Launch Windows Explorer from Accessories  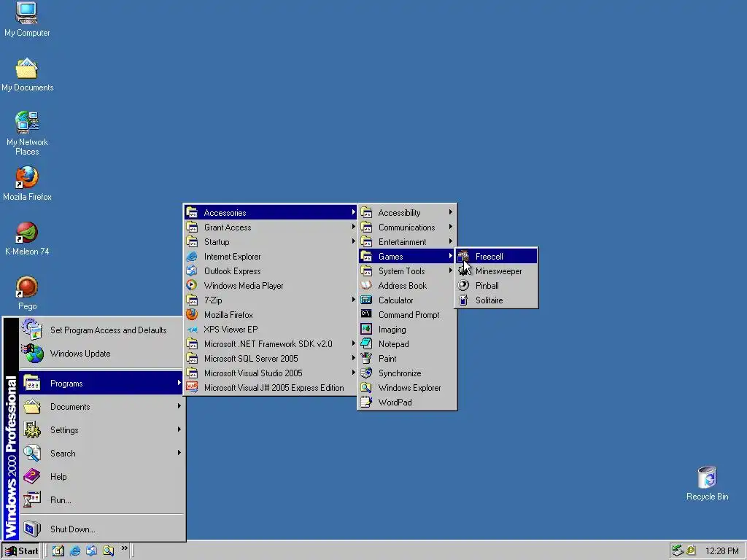[407, 388]
